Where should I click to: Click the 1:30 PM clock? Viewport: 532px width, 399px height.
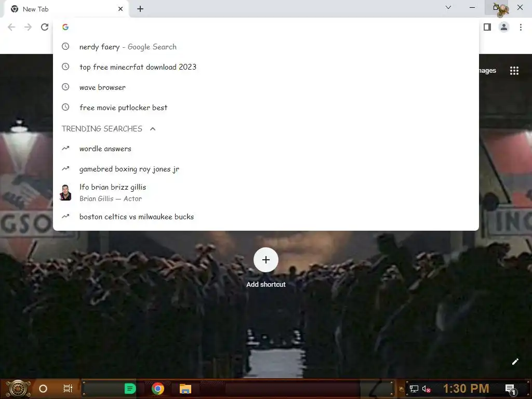[x=466, y=389]
